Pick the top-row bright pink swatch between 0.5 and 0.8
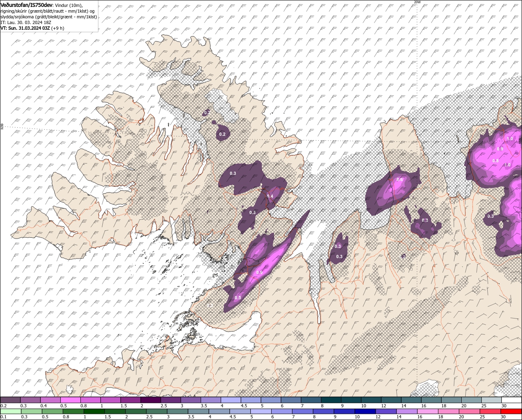Screen dimensions: 522x420 [71, 400]
